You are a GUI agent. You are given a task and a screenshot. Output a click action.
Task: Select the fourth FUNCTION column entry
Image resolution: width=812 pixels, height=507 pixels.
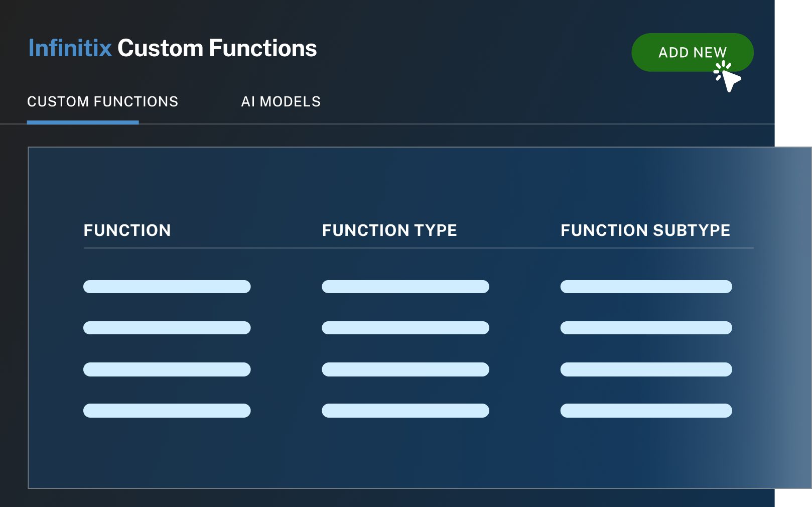pos(167,411)
